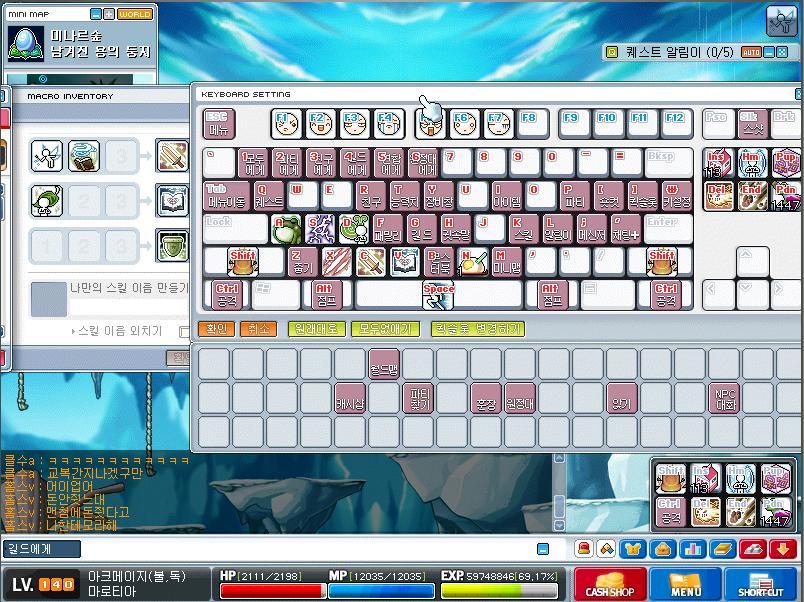Click the chat scrollbar down arrow
804x602 pixels.
click(559, 526)
